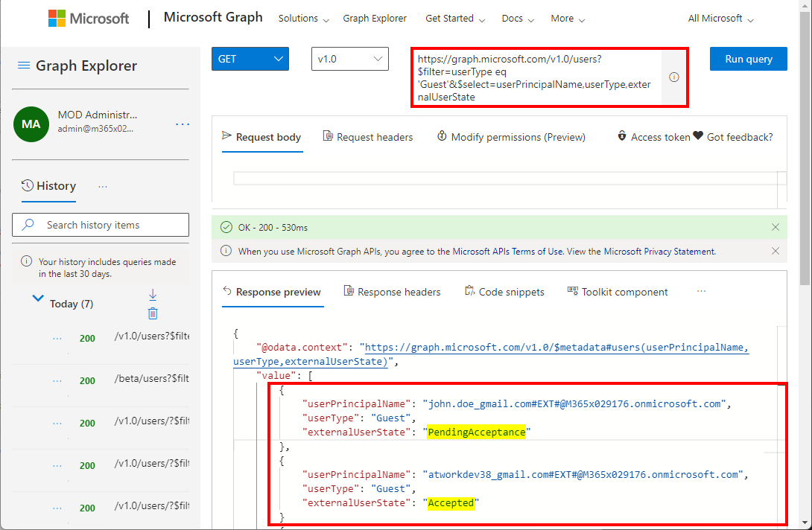This screenshot has height=530, width=812.
Task: Open the GET HTTP method dropdown
Action: (x=250, y=59)
